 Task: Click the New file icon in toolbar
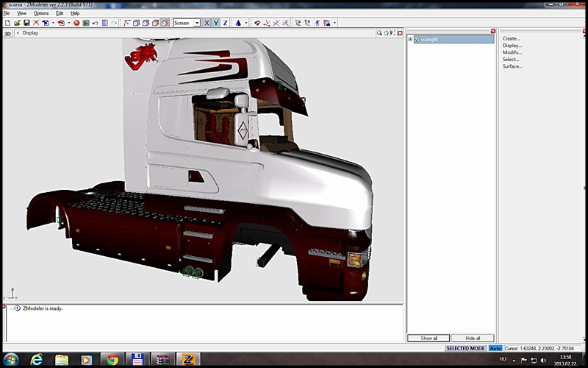pyautogui.click(x=7, y=23)
